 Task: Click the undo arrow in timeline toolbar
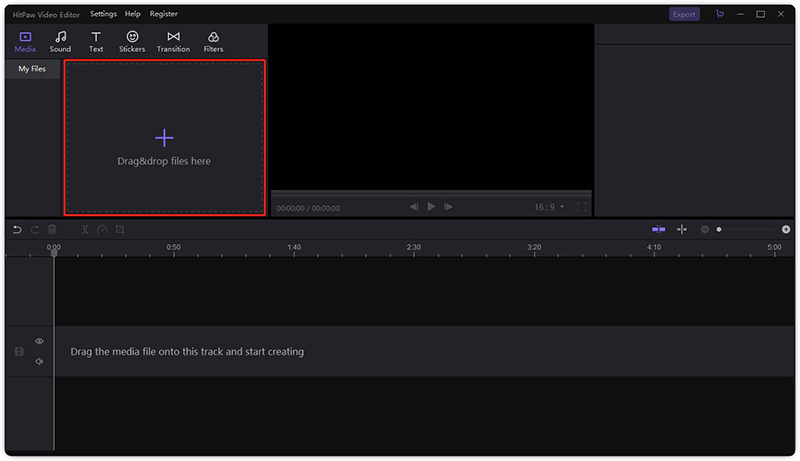(x=17, y=229)
